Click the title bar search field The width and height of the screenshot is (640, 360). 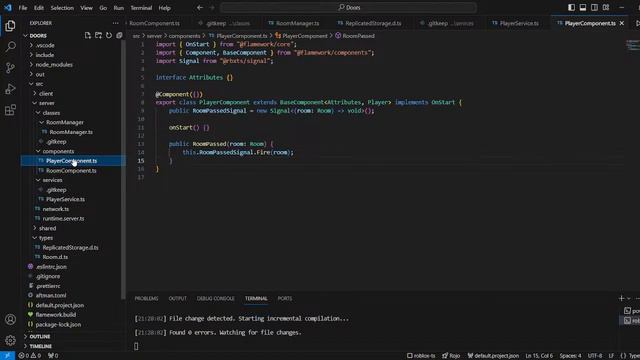tap(349, 7)
